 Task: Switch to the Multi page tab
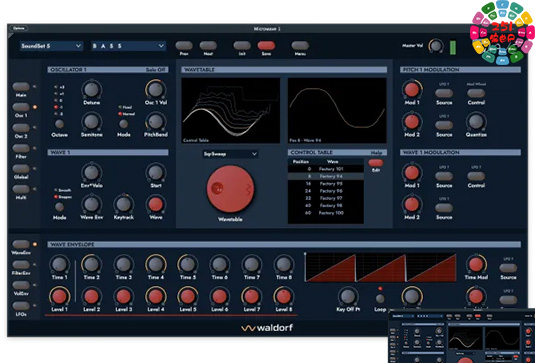tap(21, 189)
